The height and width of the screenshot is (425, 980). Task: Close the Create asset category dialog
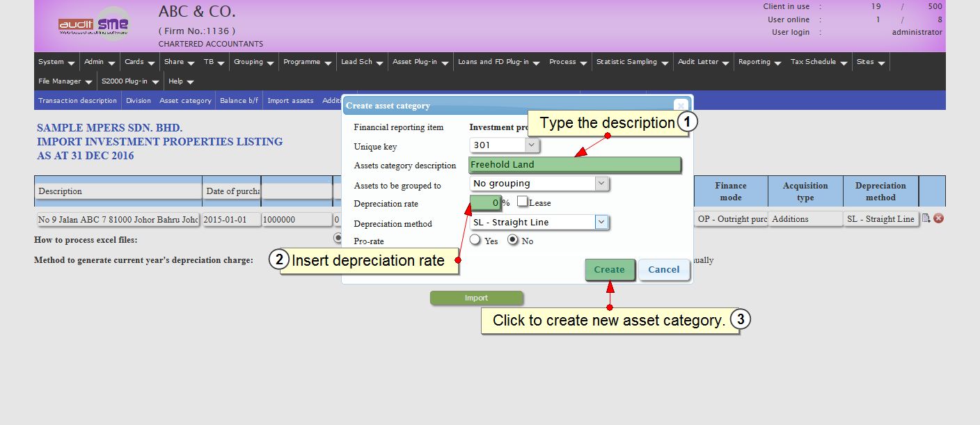(681, 106)
